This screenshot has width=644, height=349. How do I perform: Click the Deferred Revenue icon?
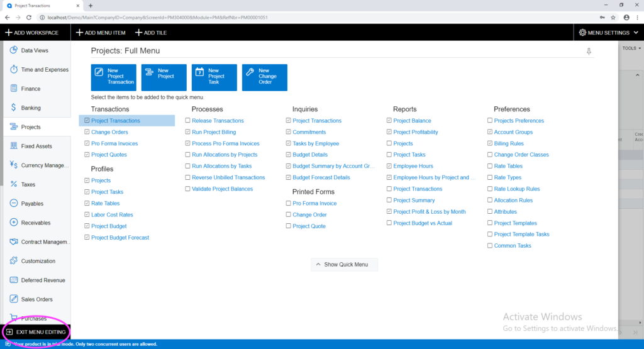click(14, 280)
